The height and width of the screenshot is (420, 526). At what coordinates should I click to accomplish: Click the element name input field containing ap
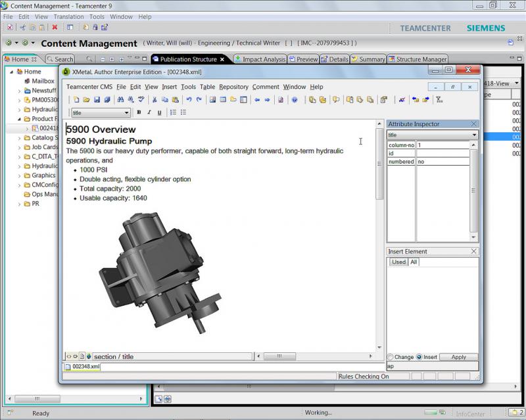[x=433, y=366]
